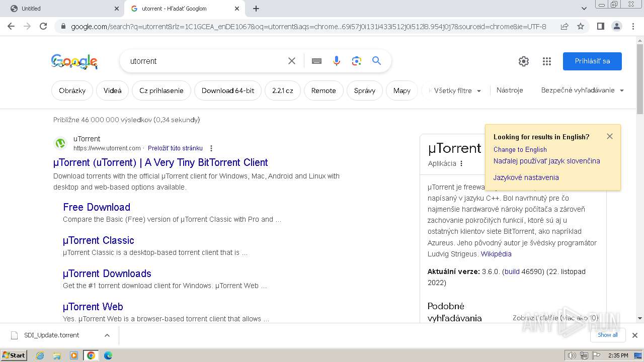644x362 pixels.
Task: Submit the search with the magnifier icon
Action: 376,61
